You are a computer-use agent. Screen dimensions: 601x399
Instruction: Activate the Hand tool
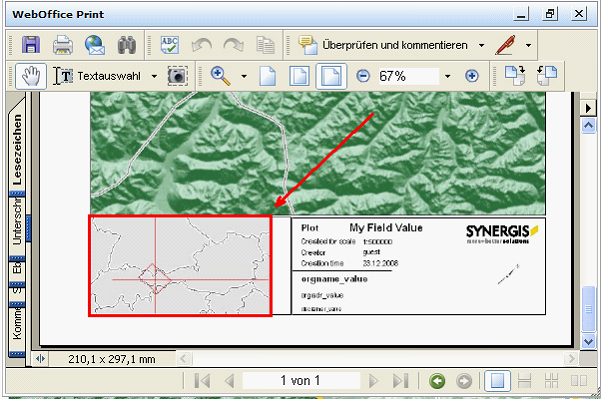(x=31, y=76)
